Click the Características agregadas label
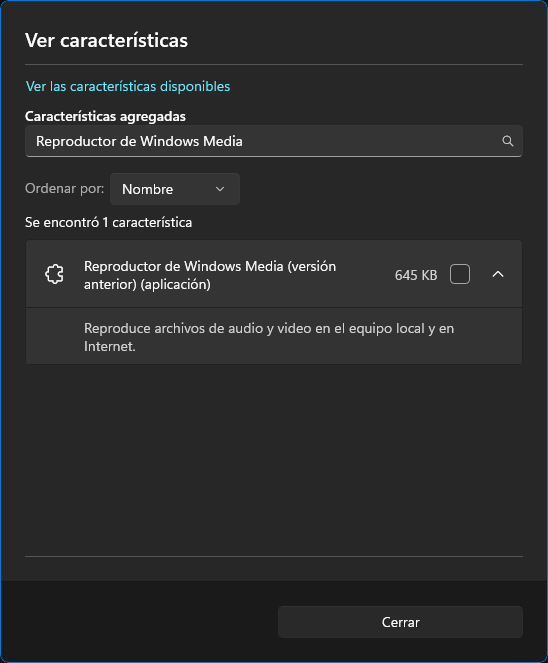This screenshot has width=548, height=663. (105, 116)
